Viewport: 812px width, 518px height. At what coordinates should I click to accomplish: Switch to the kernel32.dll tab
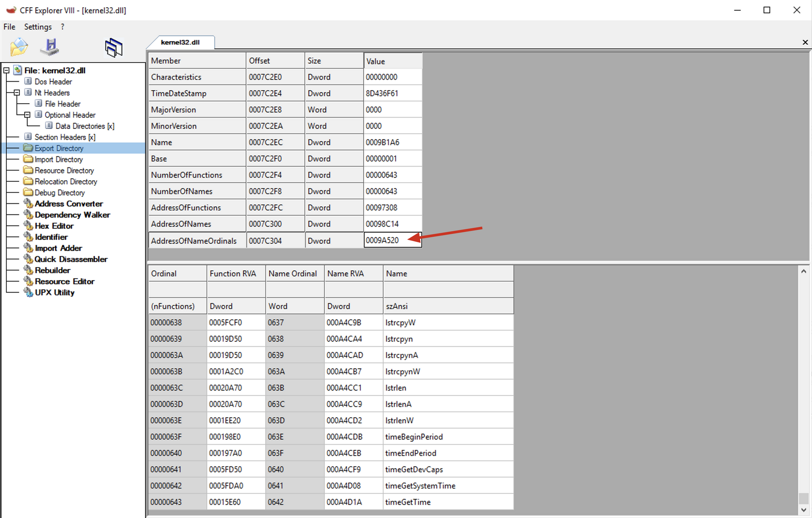tap(181, 42)
